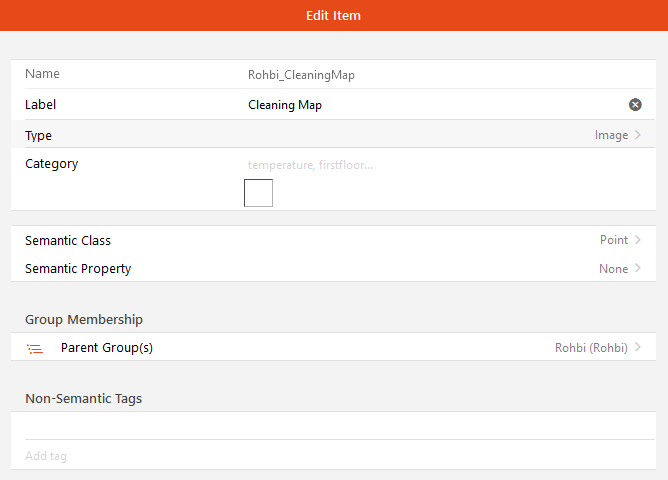The image size is (668, 480).
Task: Edit the Label text Cleaning Map
Action: coord(285,105)
